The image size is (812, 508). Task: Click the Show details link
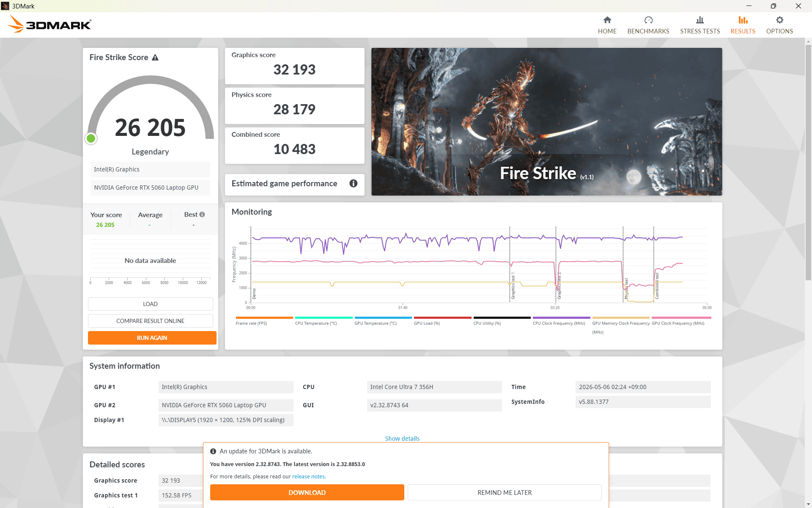[402, 439]
